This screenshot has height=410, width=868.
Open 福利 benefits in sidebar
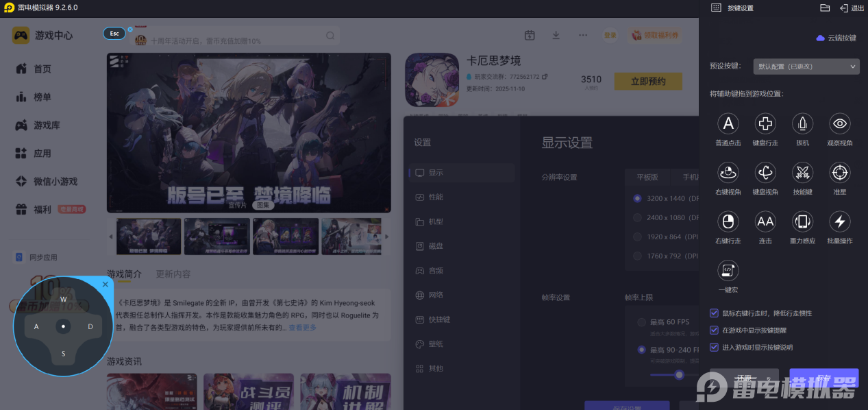pyautogui.click(x=42, y=210)
